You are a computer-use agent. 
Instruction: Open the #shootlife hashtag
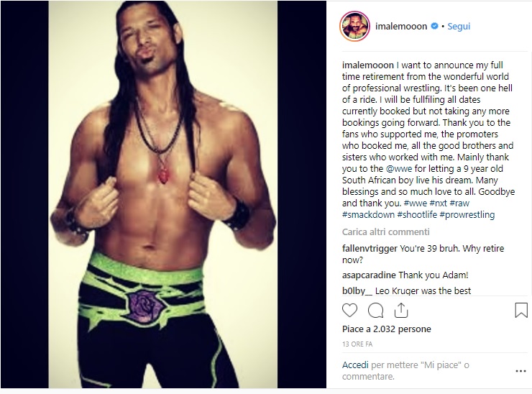pyautogui.click(x=417, y=215)
